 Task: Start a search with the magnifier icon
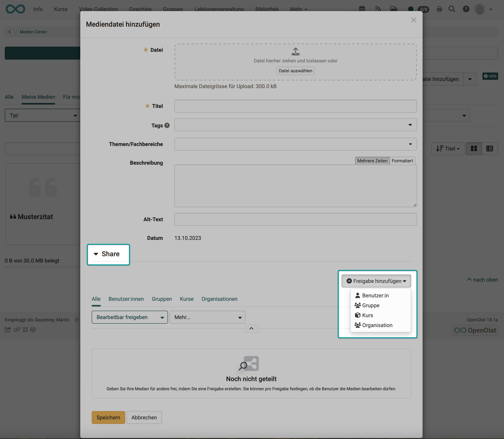coord(452,9)
